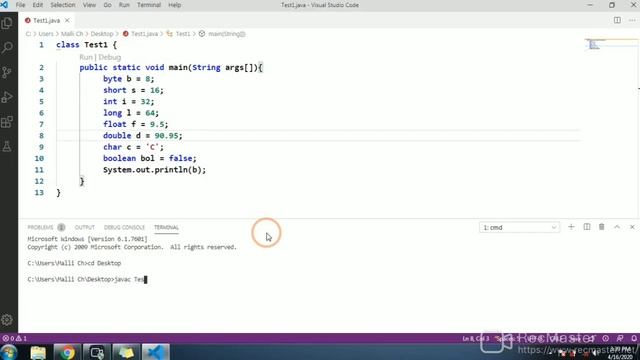
Task: Click the 'class Test1 {' line
Action: point(87,45)
